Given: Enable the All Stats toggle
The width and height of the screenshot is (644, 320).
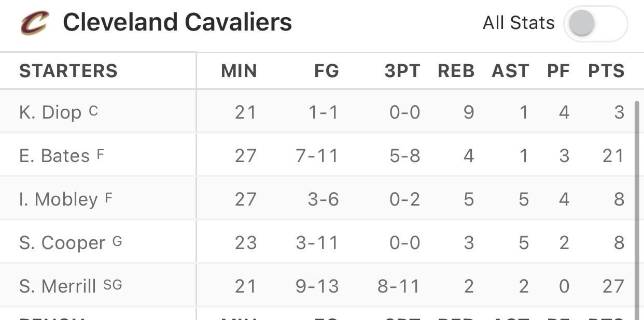Looking at the screenshot, I should point(595,24).
